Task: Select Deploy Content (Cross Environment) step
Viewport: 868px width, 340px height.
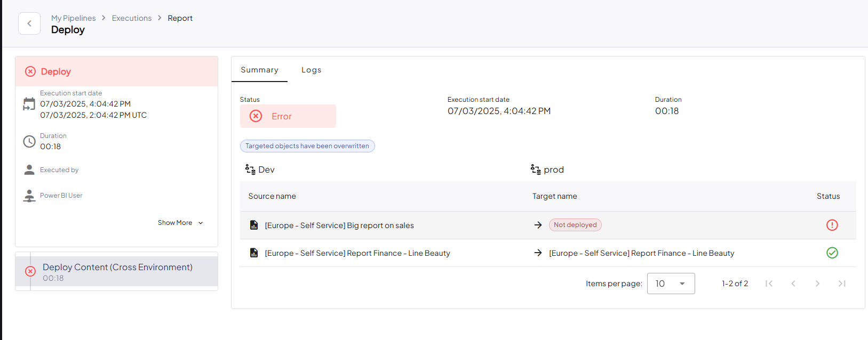Action: click(116, 271)
